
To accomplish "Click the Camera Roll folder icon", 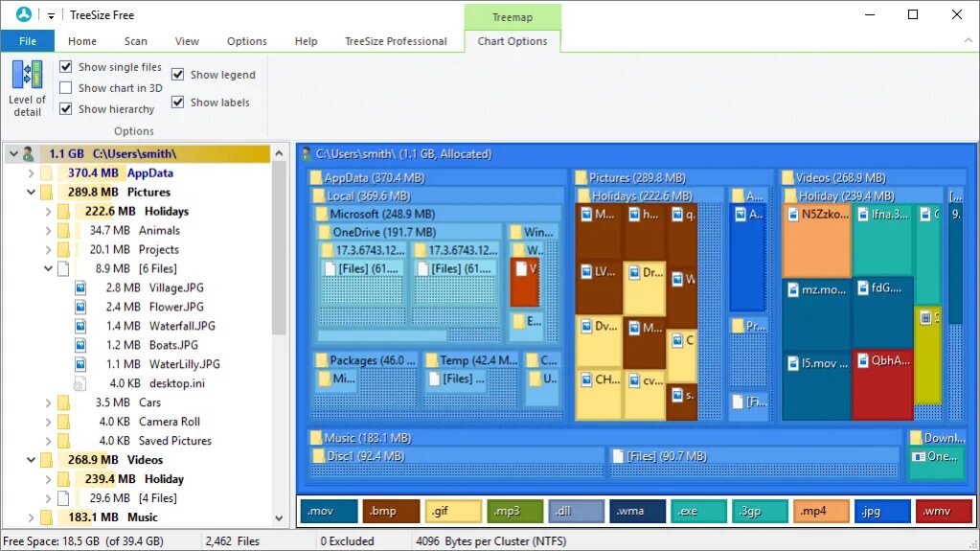I will click(64, 422).
